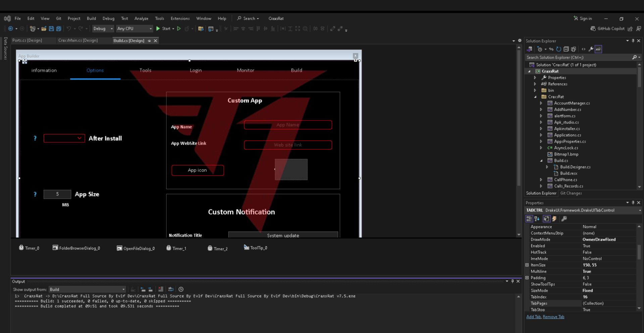This screenshot has width=644, height=333.
Task: Click the Git Changes tab label
Action: point(571,193)
